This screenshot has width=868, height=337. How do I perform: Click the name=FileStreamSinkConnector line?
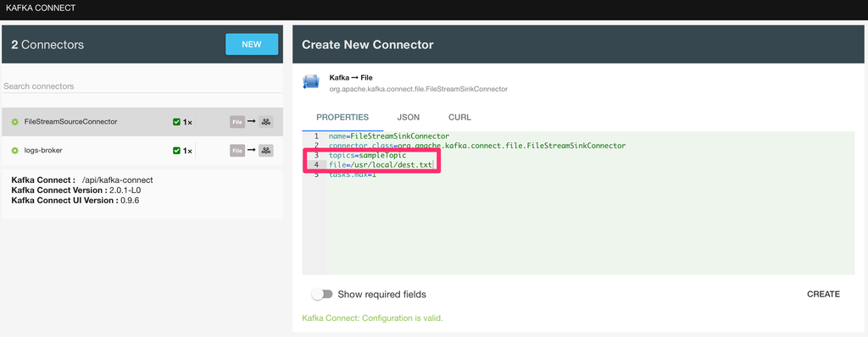(388, 136)
